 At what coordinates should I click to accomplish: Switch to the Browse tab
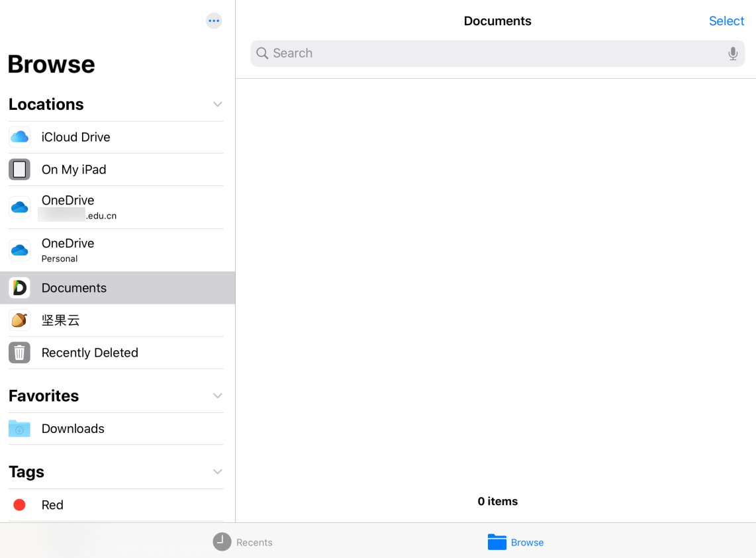[516, 542]
